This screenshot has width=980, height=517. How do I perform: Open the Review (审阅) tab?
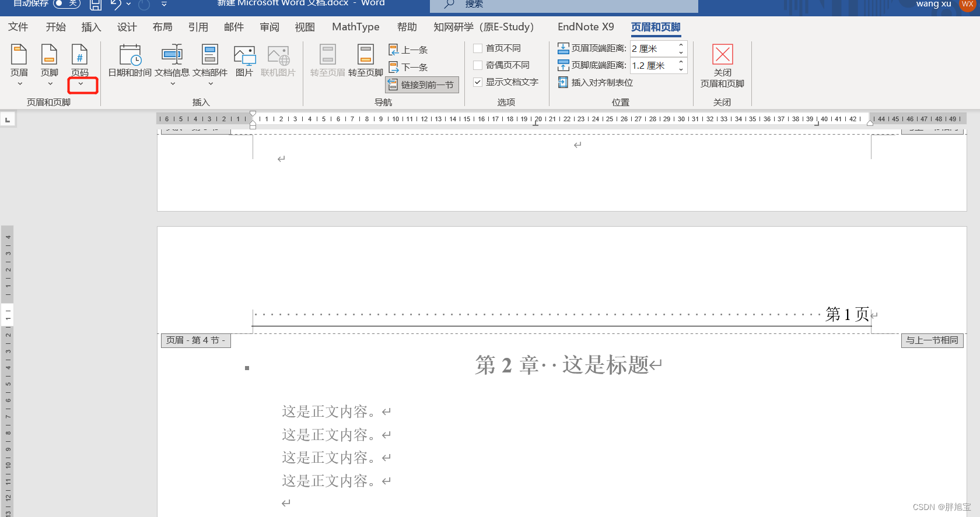(269, 27)
